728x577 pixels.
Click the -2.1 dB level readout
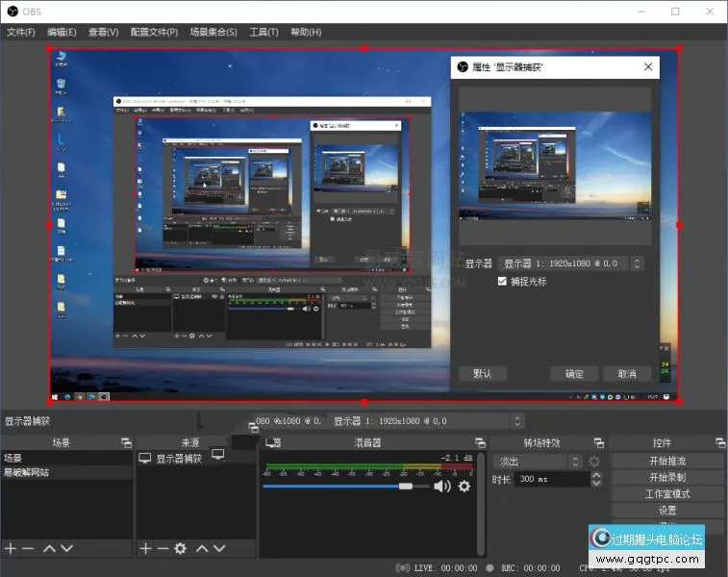click(457, 458)
